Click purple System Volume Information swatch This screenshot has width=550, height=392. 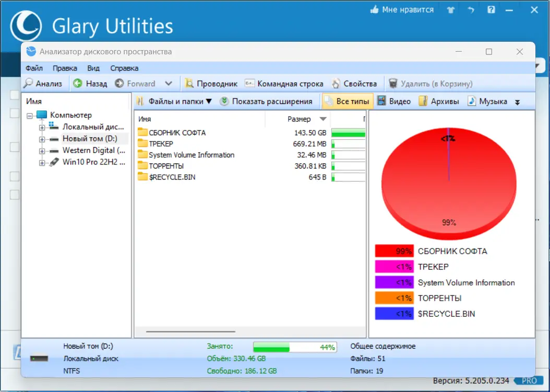[x=394, y=282]
